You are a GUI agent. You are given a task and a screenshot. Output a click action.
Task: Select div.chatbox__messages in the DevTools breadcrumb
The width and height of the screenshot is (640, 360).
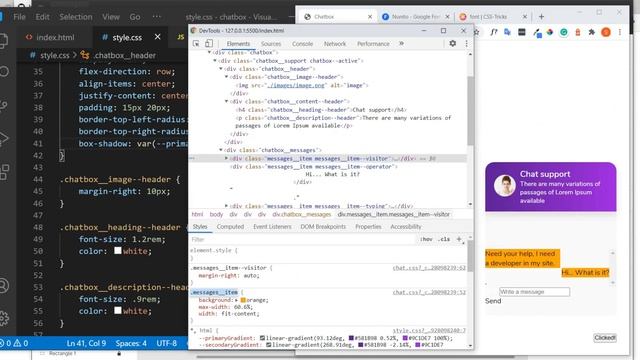click(x=302, y=214)
